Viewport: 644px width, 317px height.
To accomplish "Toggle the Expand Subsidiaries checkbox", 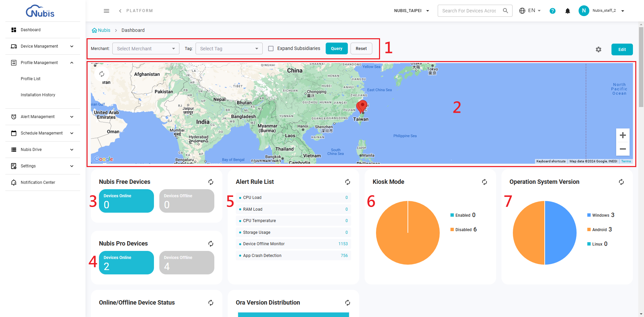I will pos(271,49).
